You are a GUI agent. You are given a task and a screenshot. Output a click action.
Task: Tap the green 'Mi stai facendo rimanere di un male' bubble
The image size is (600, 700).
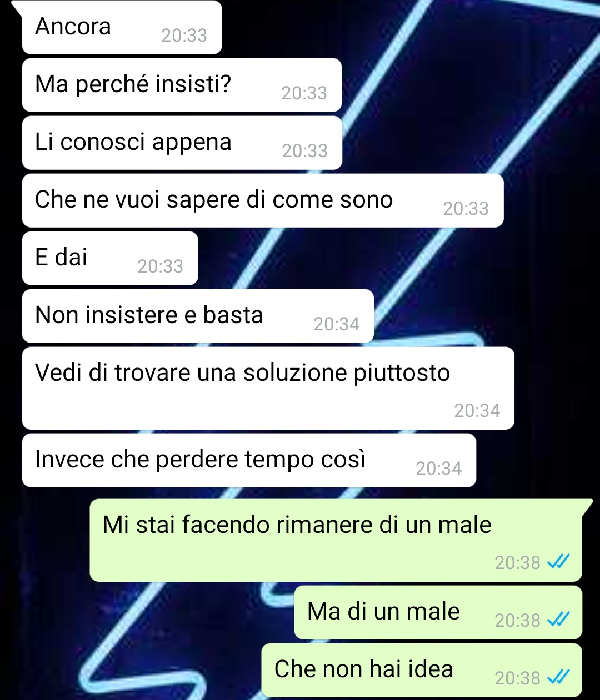coord(337,540)
